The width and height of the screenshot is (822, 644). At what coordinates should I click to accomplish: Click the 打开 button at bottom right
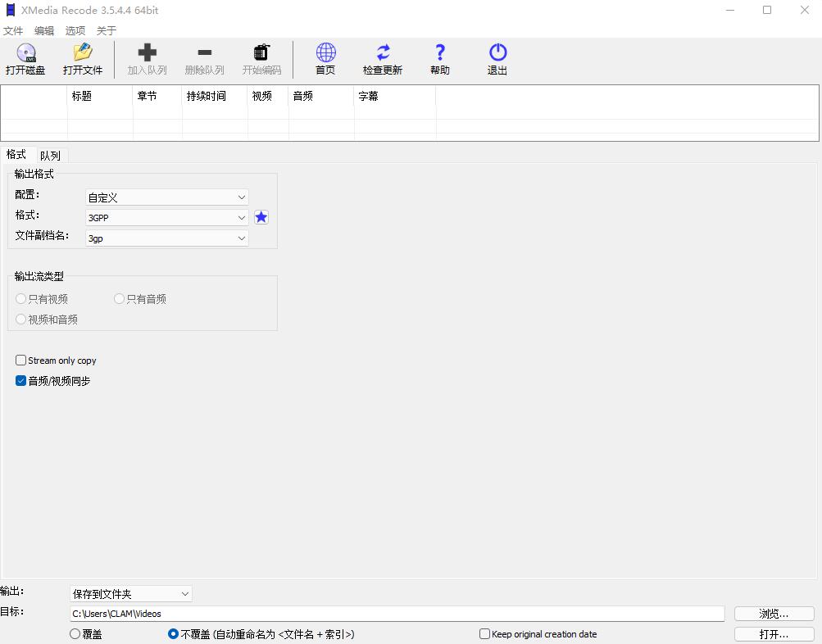click(773, 633)
